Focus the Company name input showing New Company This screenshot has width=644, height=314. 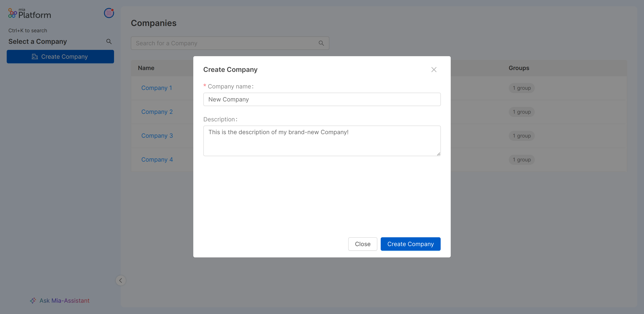pos(322,99)
